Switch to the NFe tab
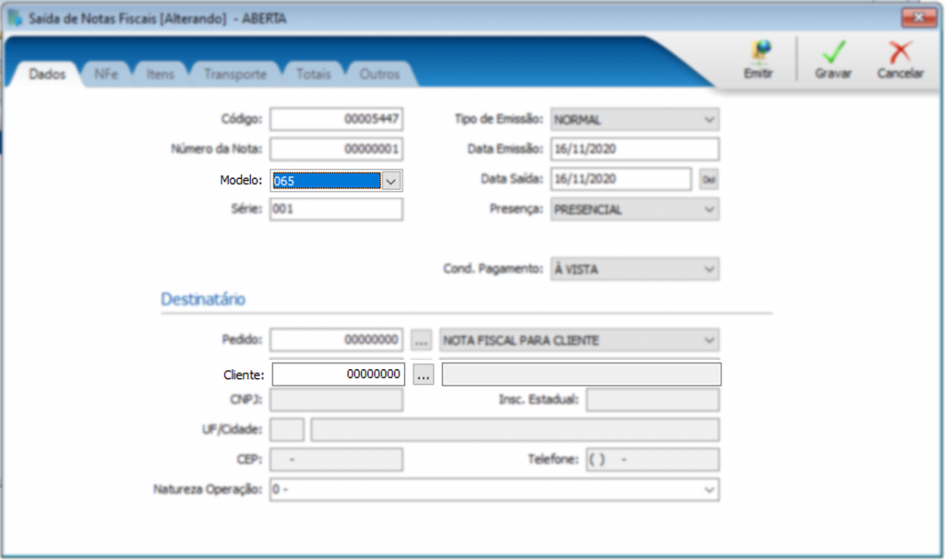Viewport: 945px width, 560px height. (104, 75)
